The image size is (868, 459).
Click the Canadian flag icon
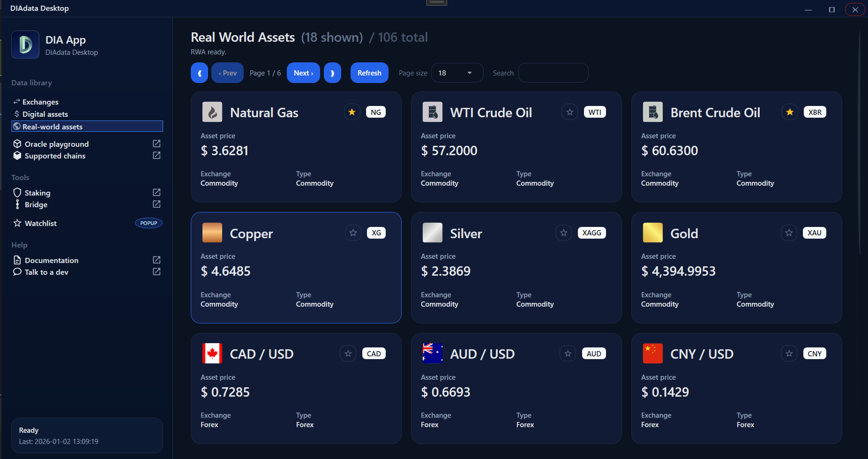tap(212, 354)
